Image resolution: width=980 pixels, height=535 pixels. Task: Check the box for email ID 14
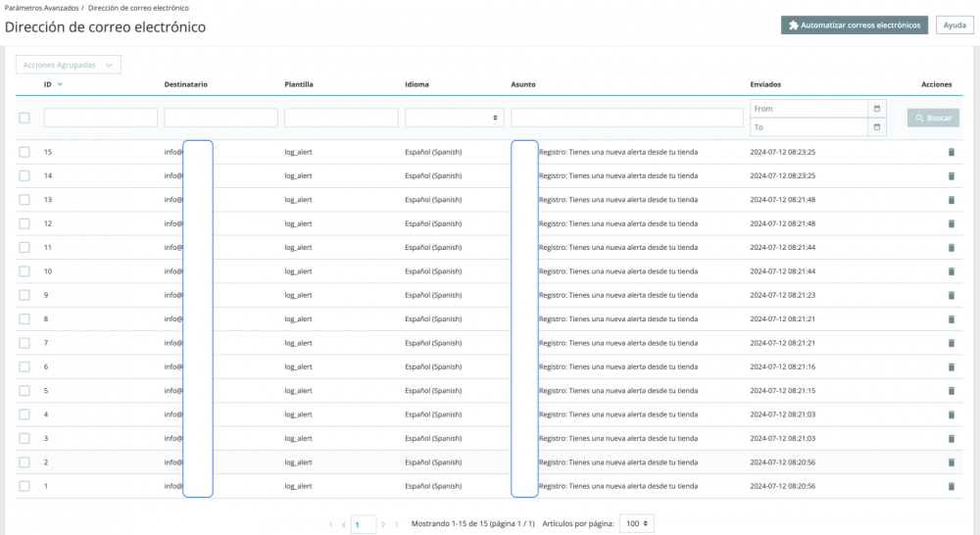(x=24, y=176)
